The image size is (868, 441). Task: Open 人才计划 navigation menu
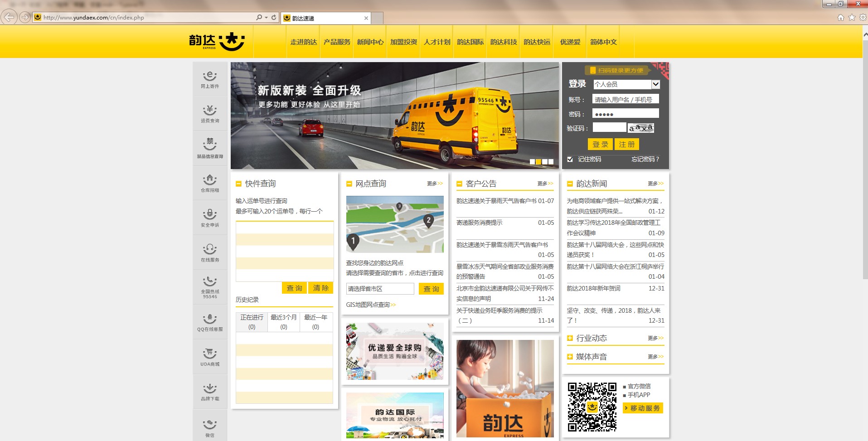pos(437,42)
